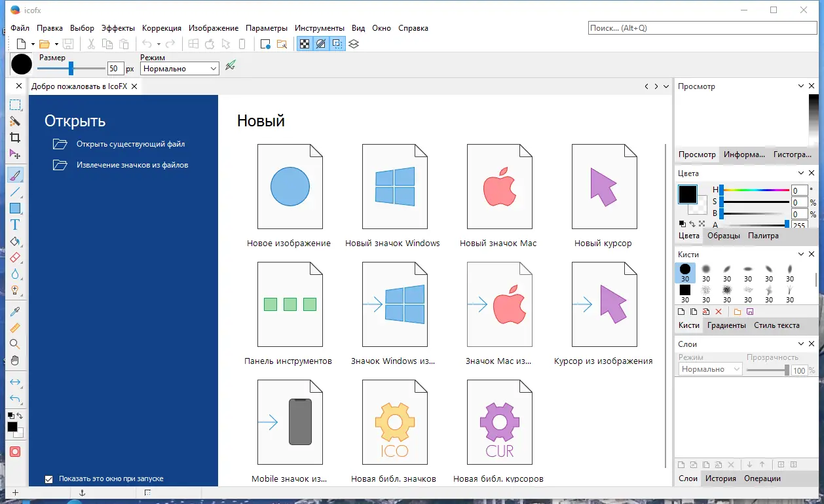Switch to the Гистограмма tab

(x=793, y=154)
